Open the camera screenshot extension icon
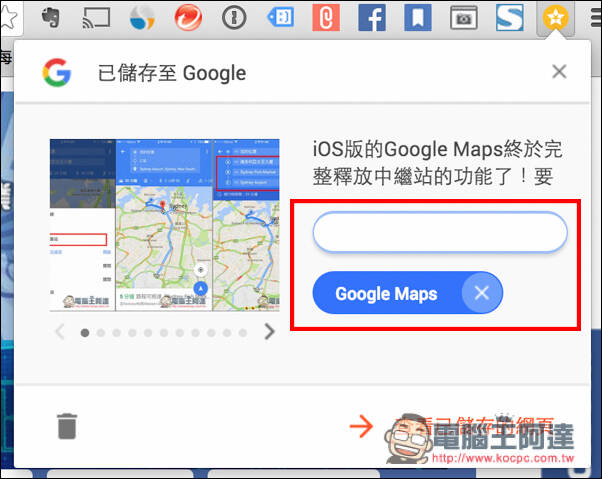This screenshot has height=479, width=602. click(x=463, y=18)
